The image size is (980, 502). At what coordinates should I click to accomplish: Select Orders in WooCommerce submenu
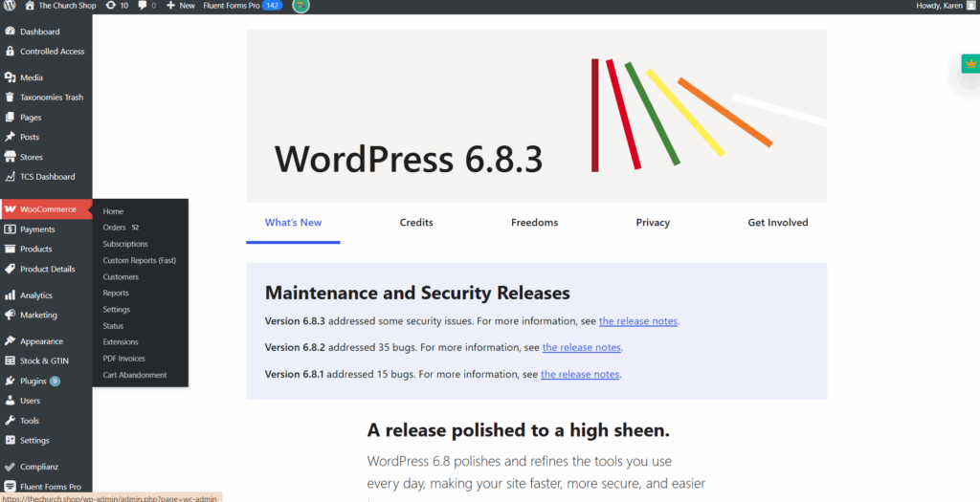click(115, 228)
